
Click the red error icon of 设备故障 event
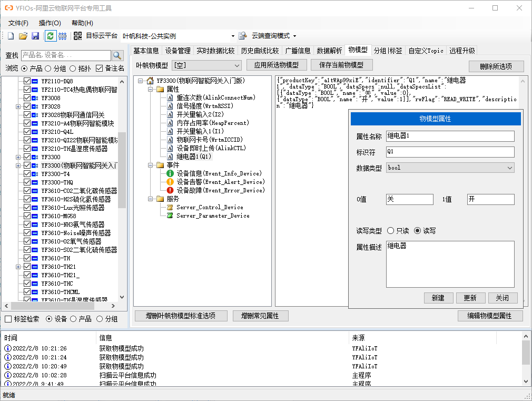point(170,190)
